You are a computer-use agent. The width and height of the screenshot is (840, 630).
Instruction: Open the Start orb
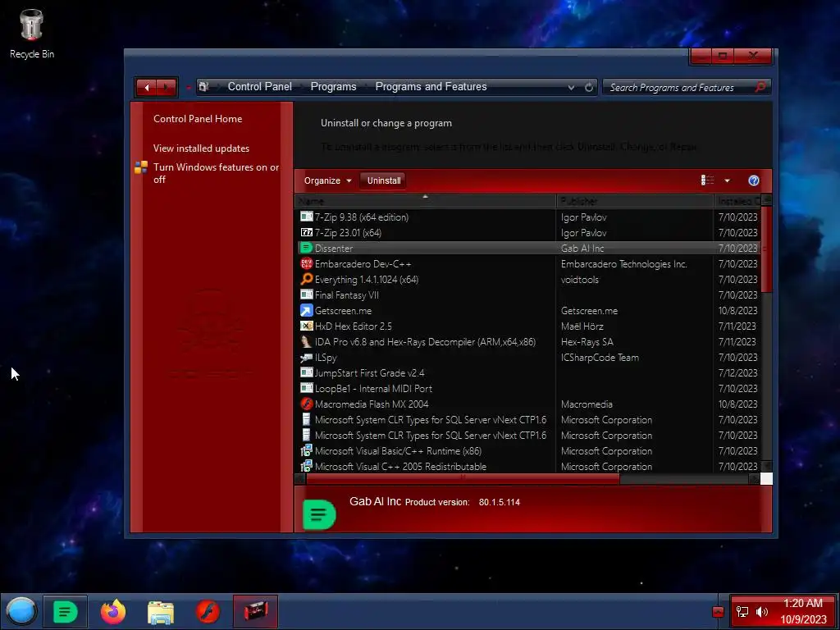pyautogui.click(x=21, y=611)
